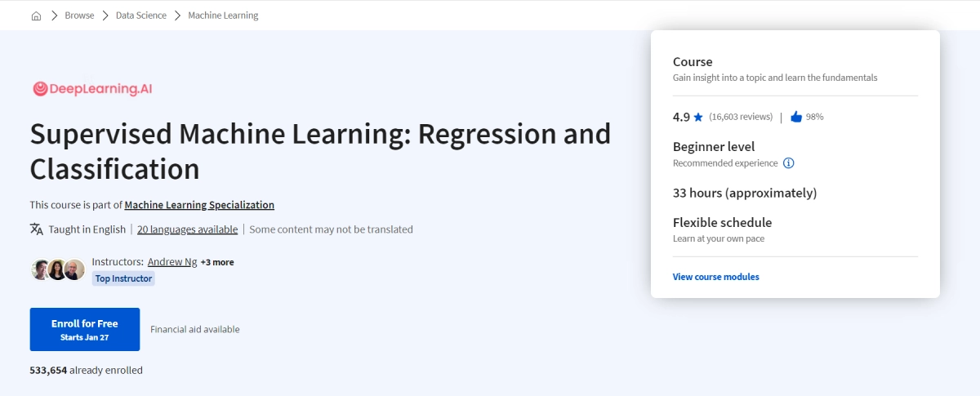Click the rating star icon
Screen dimensions: 980x396
tap(698, 118)
